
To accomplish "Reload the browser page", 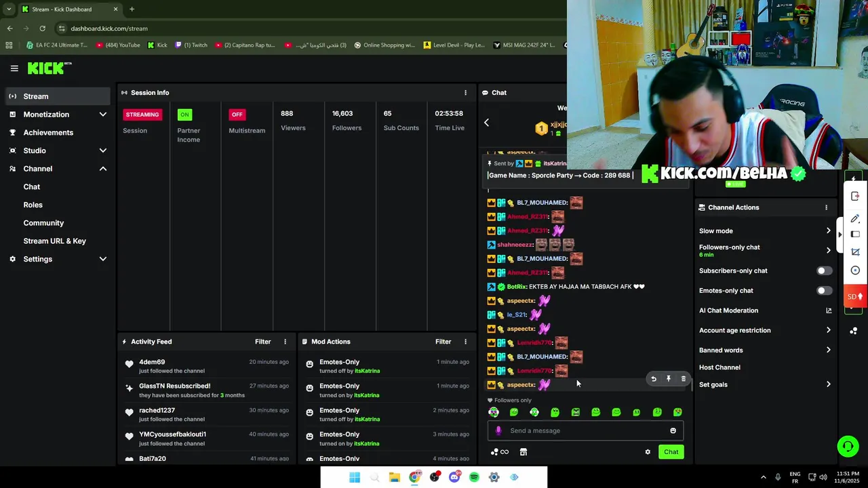I will pos(42,28).
